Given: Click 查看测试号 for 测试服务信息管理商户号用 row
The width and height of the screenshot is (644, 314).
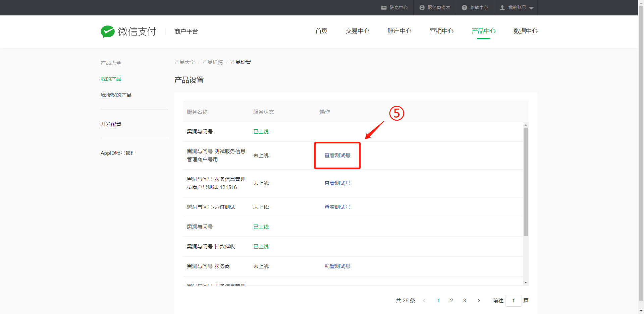Looking at the screenshot, I should (337, 155).
